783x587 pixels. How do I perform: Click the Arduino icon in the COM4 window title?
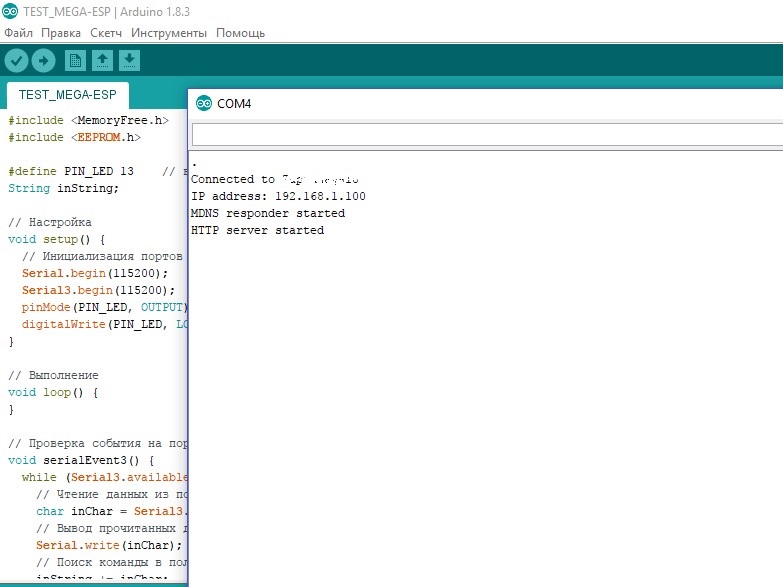[204, 103]
